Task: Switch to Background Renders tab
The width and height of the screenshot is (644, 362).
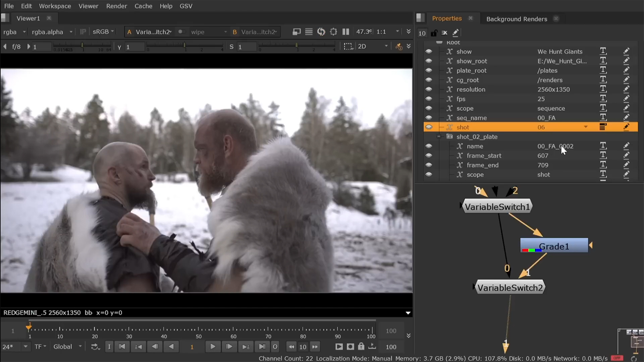Action: [517, 19]
